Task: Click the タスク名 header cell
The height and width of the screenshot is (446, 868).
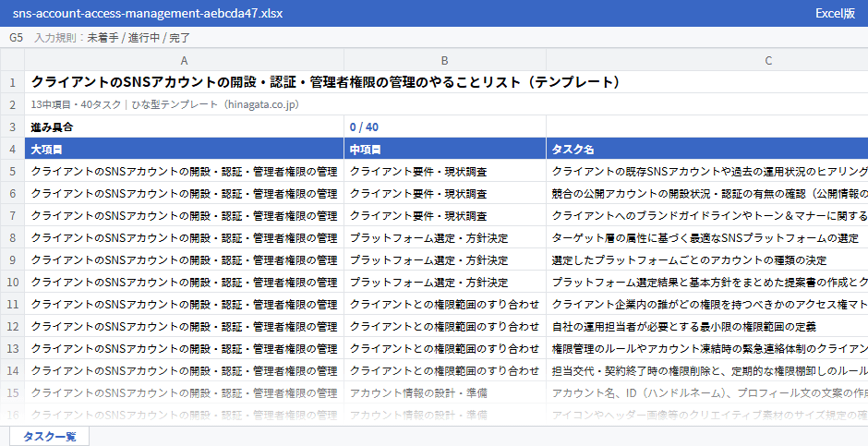Action: (707, 149)
